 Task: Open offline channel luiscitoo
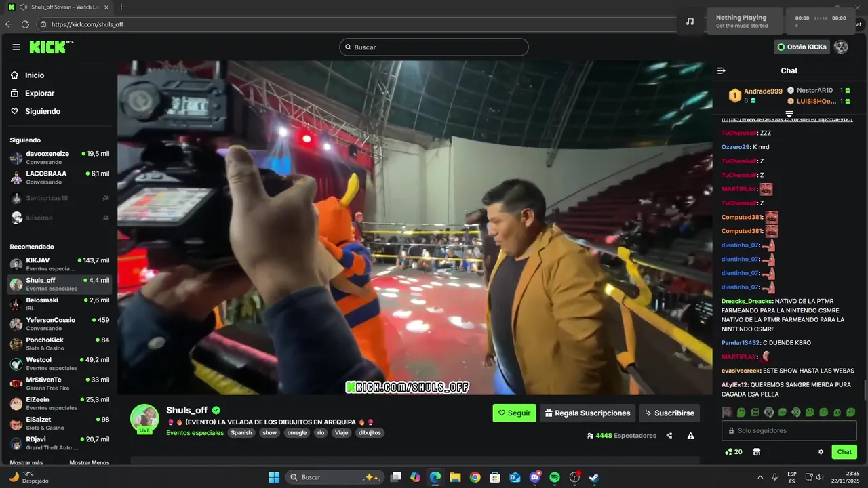point(60,218)
